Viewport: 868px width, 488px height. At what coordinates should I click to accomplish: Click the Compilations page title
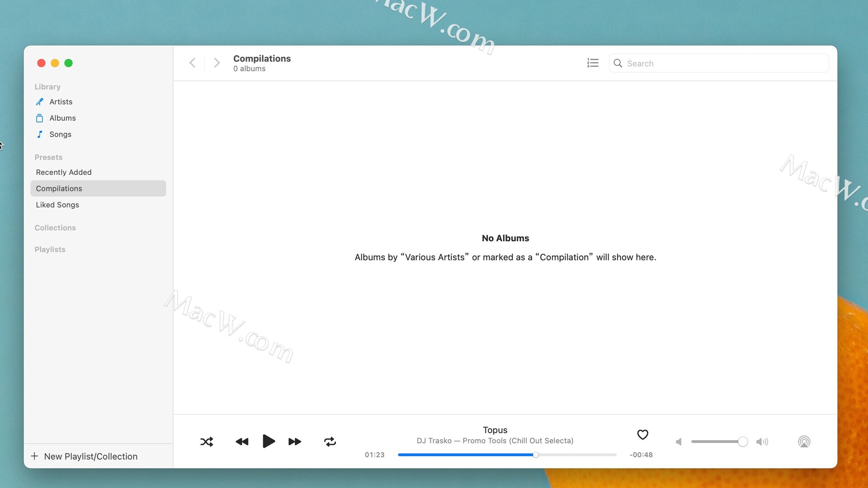(x=262, y=59)
